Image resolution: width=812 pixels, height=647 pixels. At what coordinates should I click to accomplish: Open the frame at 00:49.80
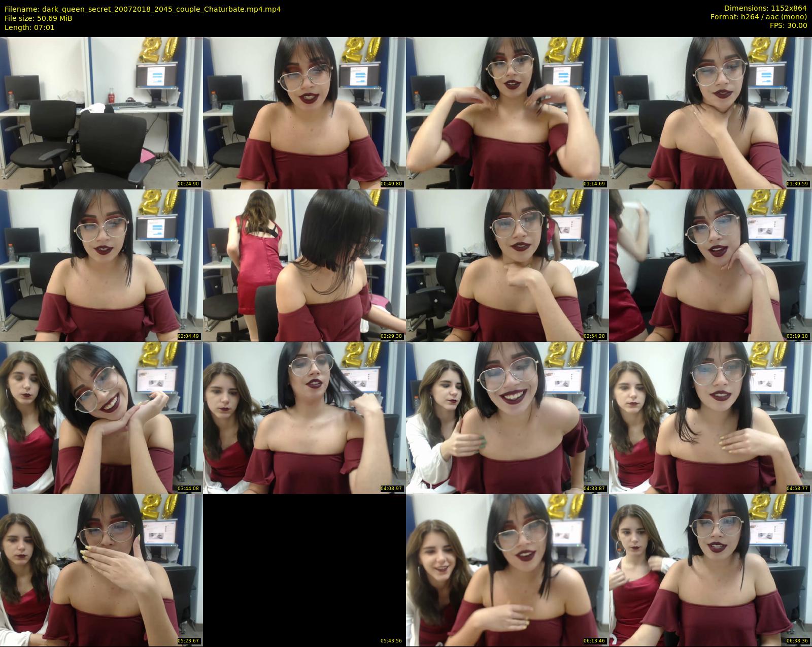pyautogui.click(x=304, y=113)
